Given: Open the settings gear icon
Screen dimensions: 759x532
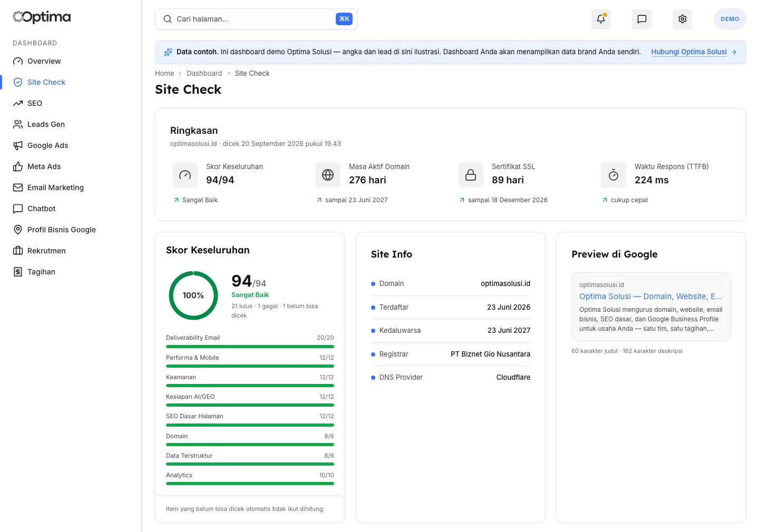Looking at the screenshot, I should click(x=683, y=19).
